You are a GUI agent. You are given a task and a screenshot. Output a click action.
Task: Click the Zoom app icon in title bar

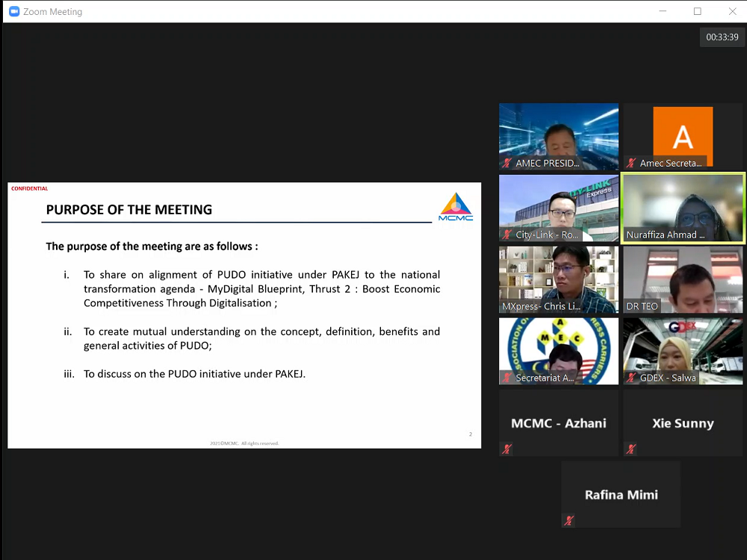pos(13,11)
